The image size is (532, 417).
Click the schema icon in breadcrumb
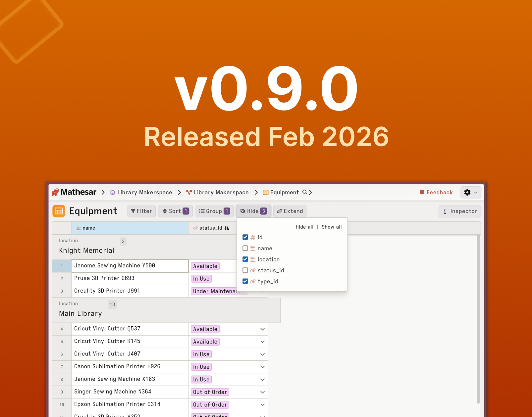(189, 192)
